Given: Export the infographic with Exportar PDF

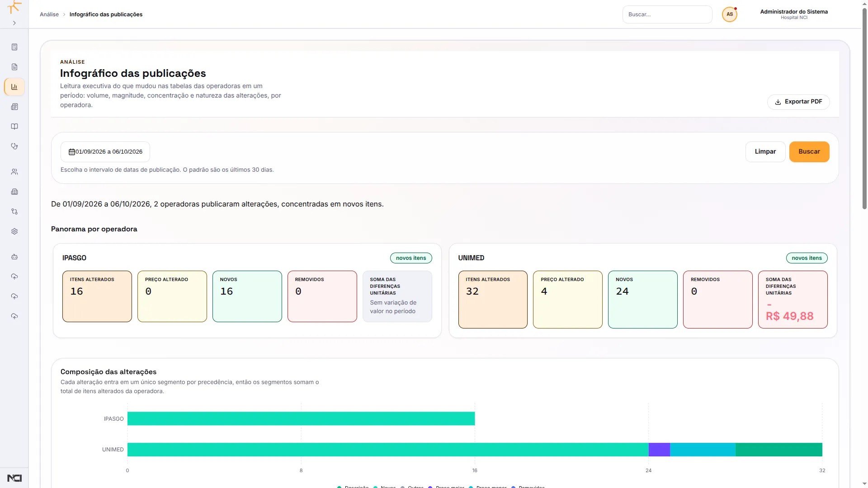Looking at the screenshot, I should pos(798,102).
